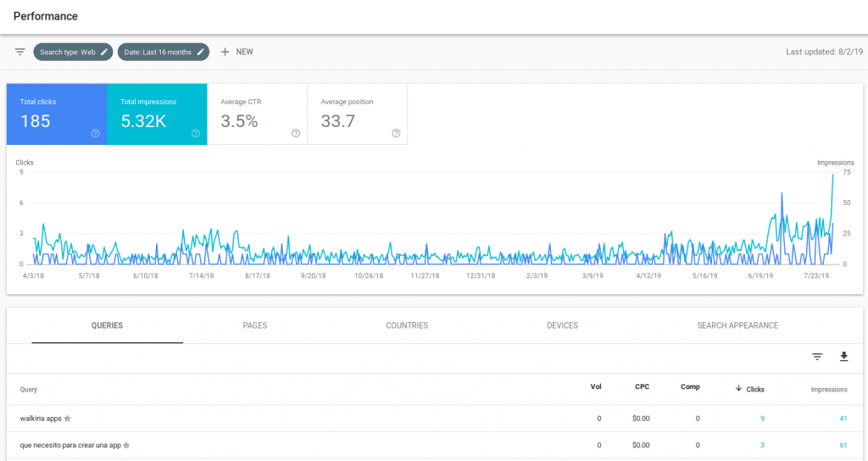Open help icon on Total impressions card
The image size is (868, 461).
196,133
